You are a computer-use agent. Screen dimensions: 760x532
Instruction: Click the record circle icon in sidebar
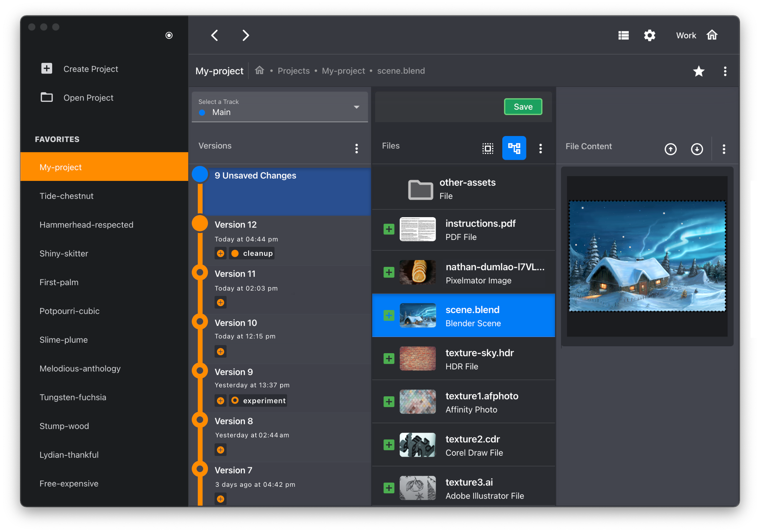tap(169, 35)
